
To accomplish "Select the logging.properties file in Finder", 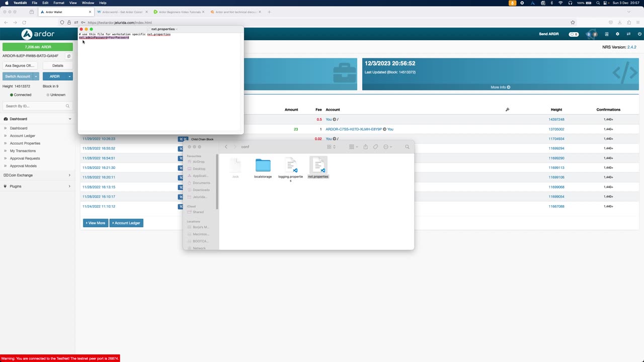I will point(291,169).
